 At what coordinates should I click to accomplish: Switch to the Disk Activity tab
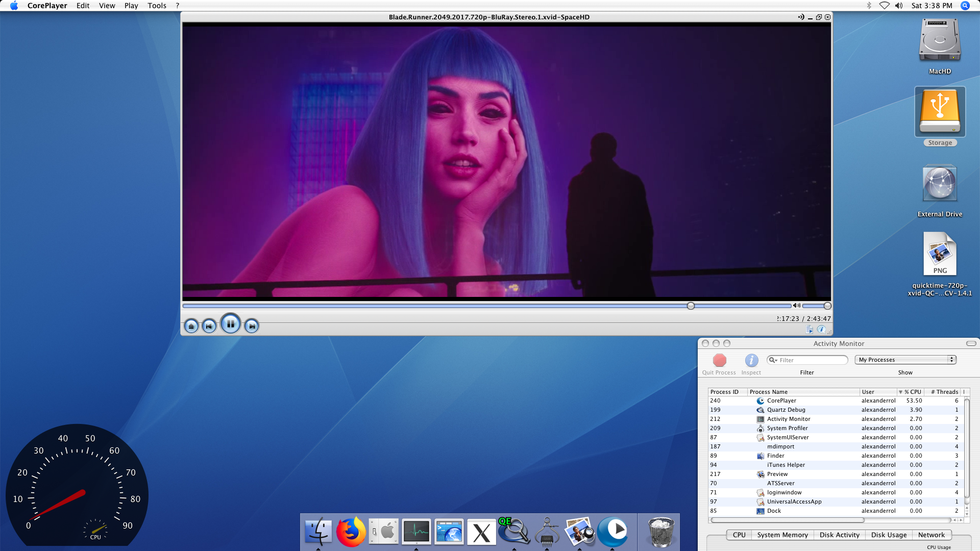[840, 535]
